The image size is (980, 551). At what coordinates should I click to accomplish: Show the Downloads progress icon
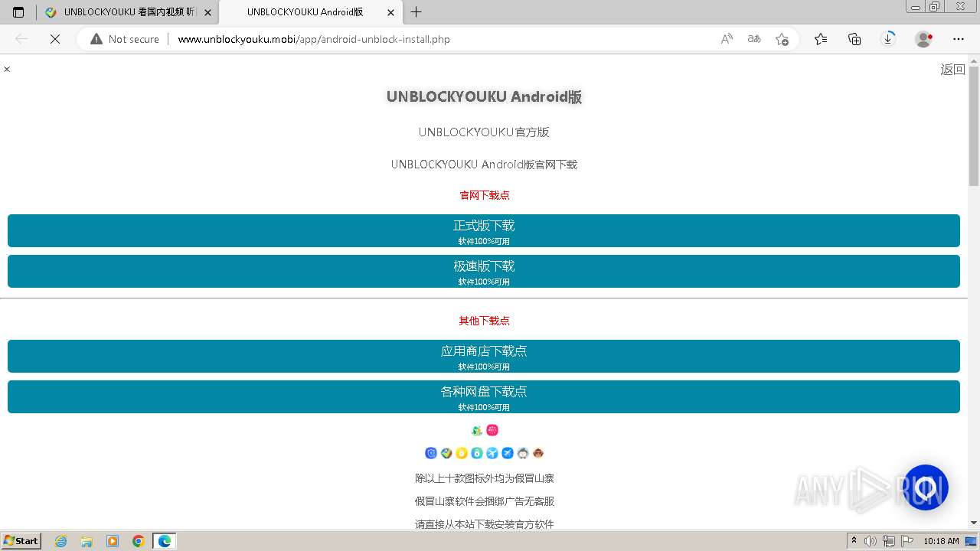(888, 39)
